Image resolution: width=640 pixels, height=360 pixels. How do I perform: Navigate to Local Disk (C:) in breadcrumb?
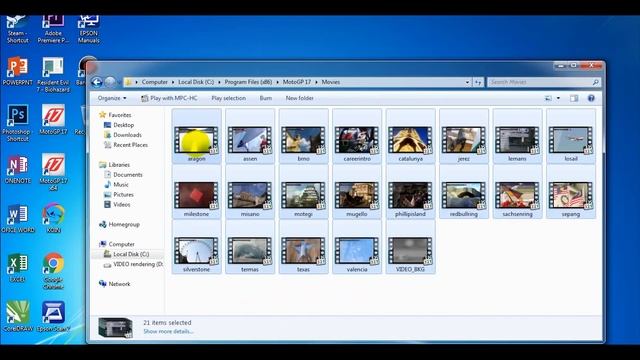(x=196, y=82)
